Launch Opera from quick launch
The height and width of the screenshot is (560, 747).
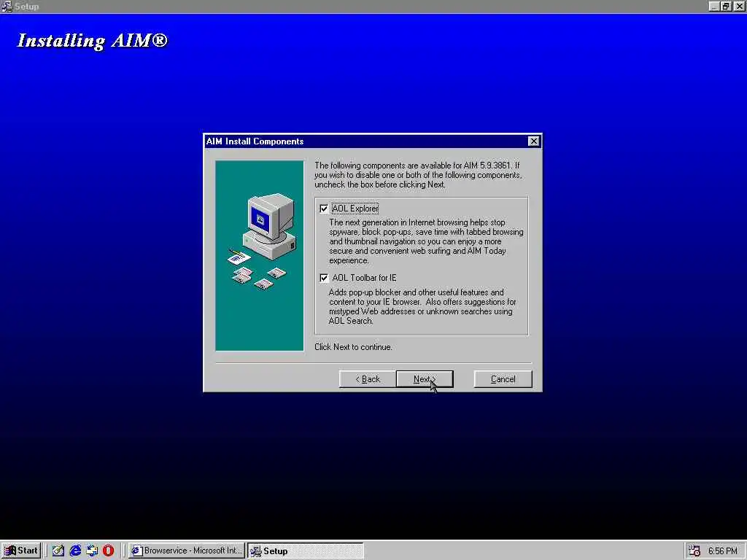(108, 551)
